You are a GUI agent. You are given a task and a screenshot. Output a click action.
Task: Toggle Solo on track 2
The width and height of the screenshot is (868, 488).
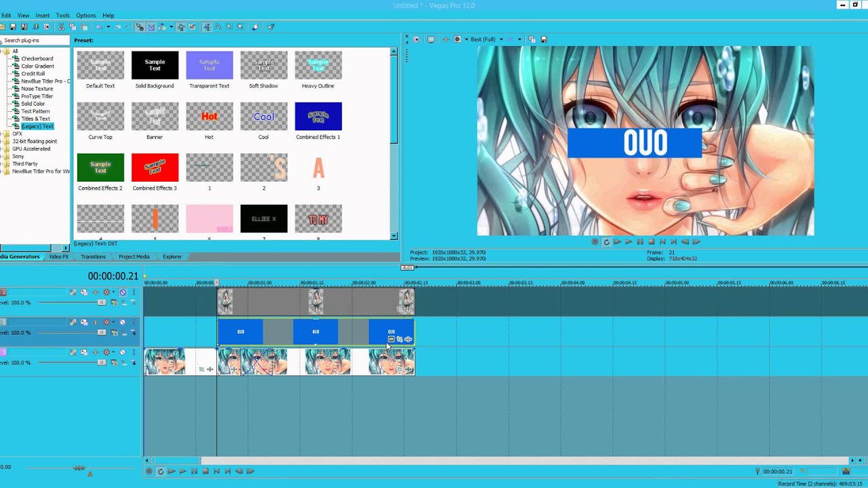tap(134, 323)
